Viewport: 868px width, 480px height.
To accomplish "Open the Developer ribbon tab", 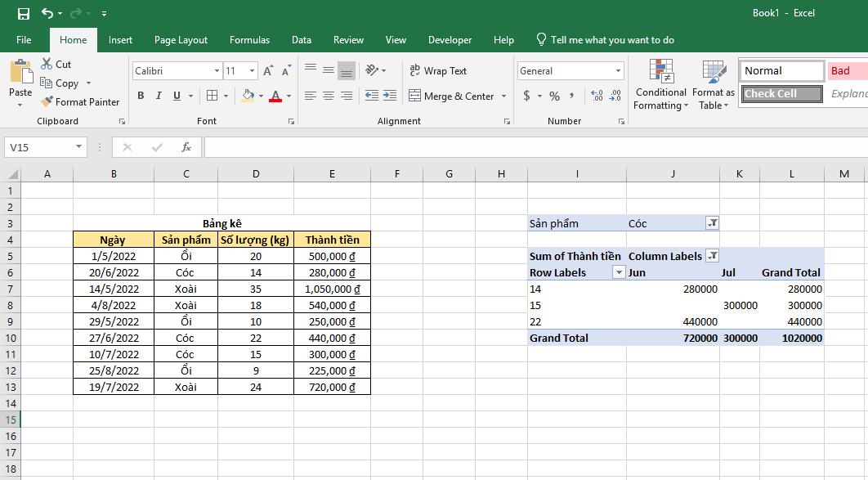I will [x=450, y=39].
